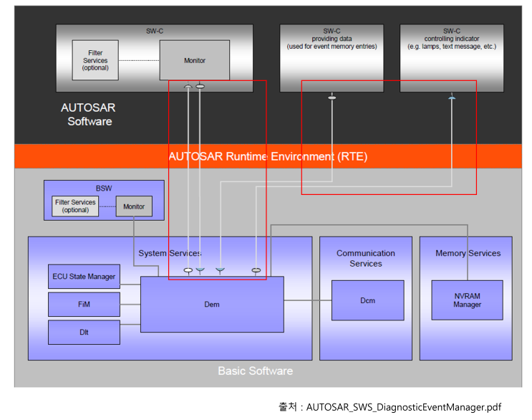Click the AUTOSAR Software label
Screen dimensions: 532x420
[89, 115]
